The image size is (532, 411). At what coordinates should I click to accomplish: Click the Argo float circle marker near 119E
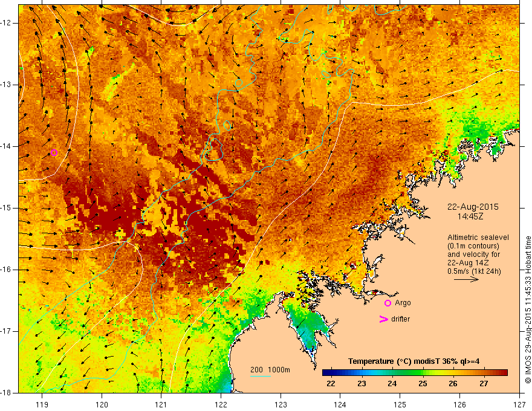[x=54, y=152]
